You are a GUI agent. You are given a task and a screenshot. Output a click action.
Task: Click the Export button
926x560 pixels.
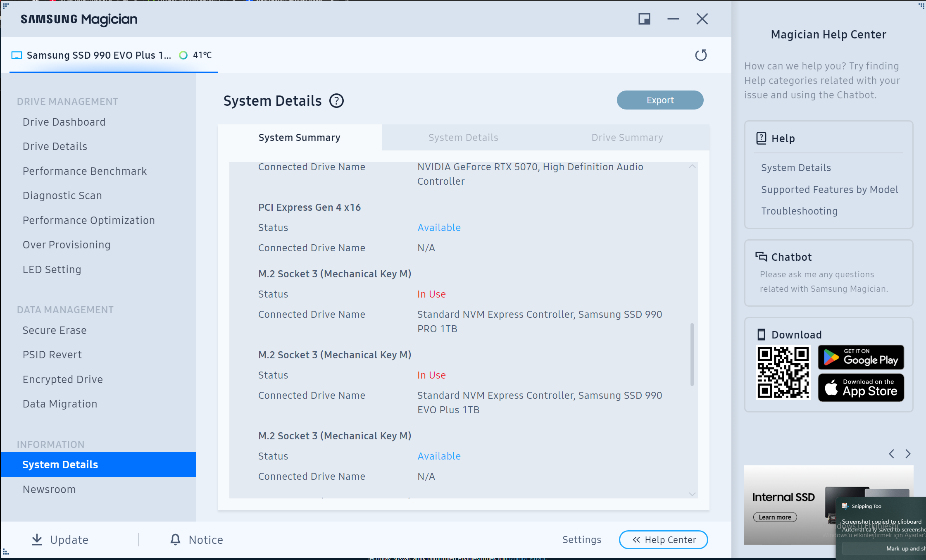point(660,100)
